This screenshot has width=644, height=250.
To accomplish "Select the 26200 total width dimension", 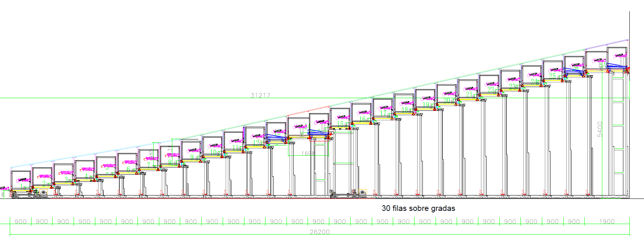I will (x=320, y=232).
